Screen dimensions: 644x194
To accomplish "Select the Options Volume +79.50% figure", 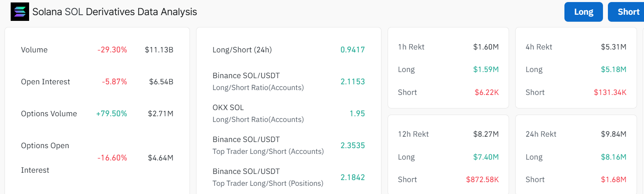I will [112, 114].
